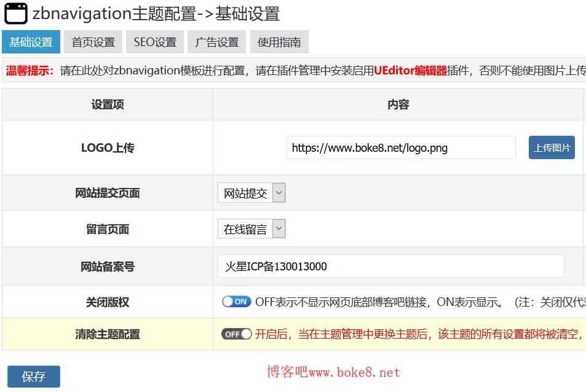
Task: Click the red UEditor编辑器 text
Action: (x=411, y=70)
